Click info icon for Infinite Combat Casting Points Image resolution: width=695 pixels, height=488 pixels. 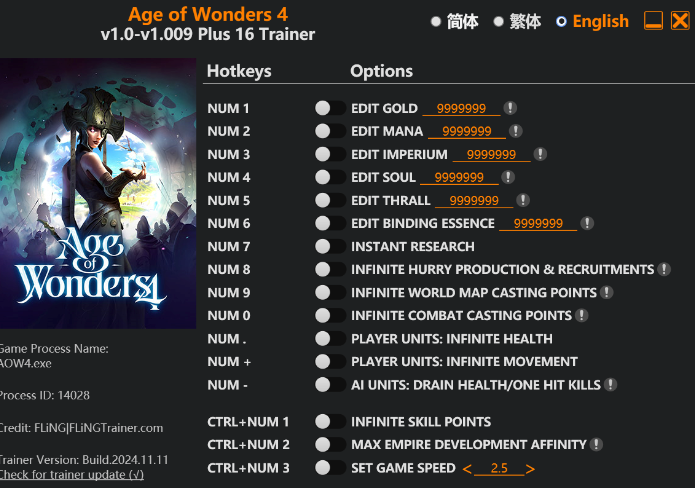pyautogui.click(x=581, y=315)
